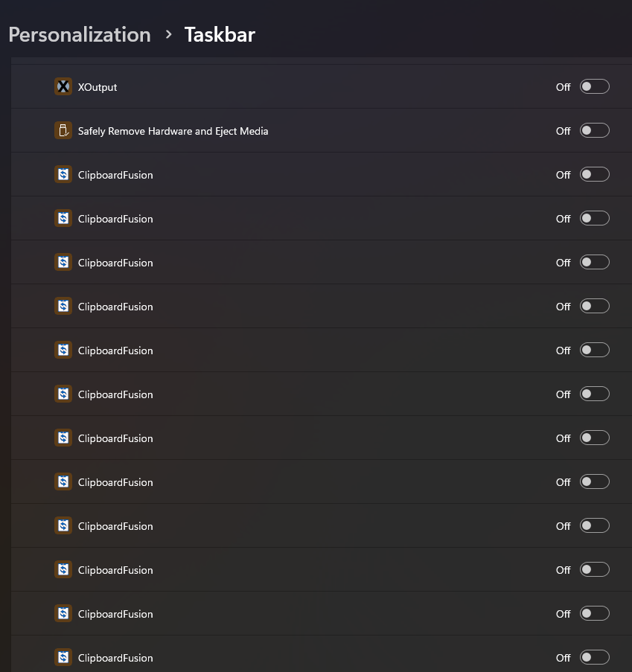The width and height of the screenshot is (632, 672).
Task: Click the second-to-last ClipboardFusion icon
Action: tap(63, 614)
